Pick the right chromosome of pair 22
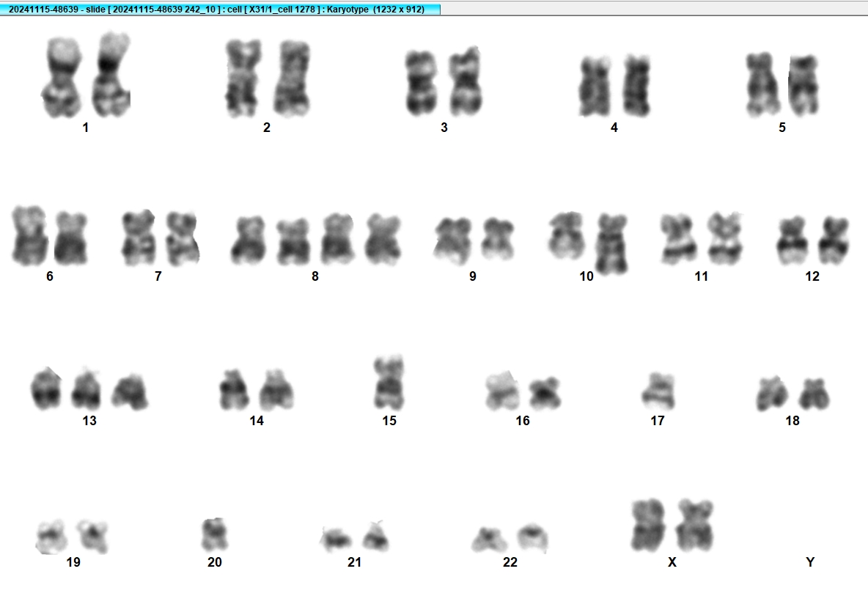The image size is (868, 607). (533, 538)
